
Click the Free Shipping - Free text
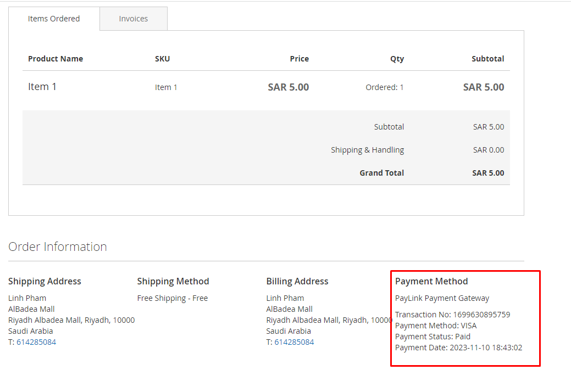173,298
